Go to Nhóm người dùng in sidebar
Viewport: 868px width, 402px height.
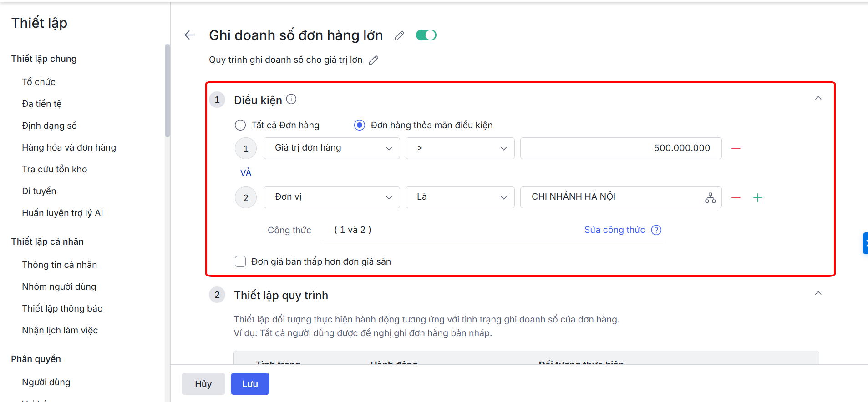(59, 286)
